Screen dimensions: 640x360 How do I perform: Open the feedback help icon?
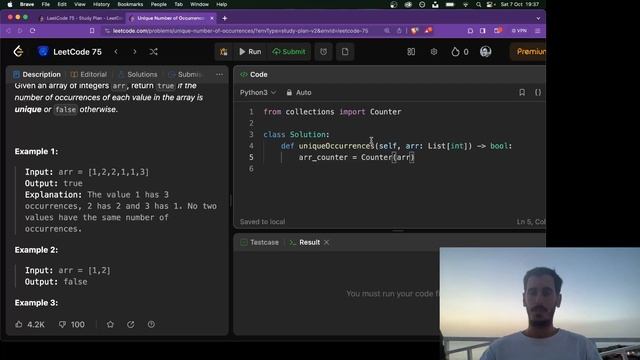pyautogui.click(x=151, y=324)
